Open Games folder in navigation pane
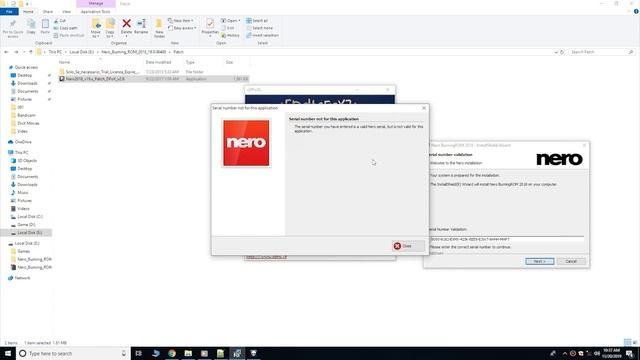640x360 pixels. (x=23, y=251)
